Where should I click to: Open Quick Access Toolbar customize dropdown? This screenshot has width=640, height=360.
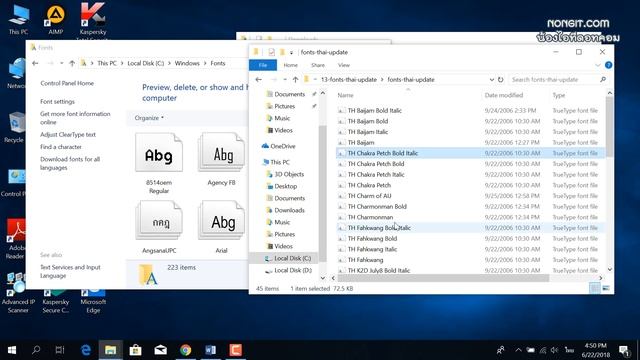[291, 52]
